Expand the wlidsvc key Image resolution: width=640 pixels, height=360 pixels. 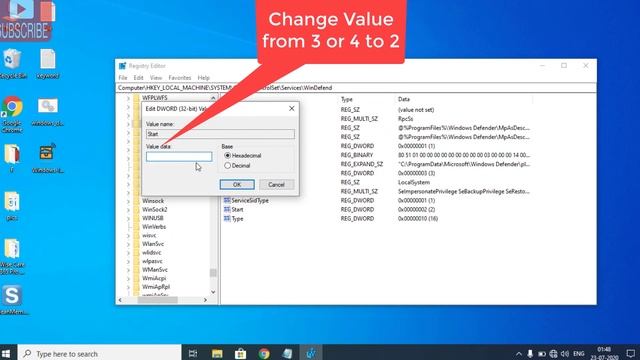click(128, 252)
